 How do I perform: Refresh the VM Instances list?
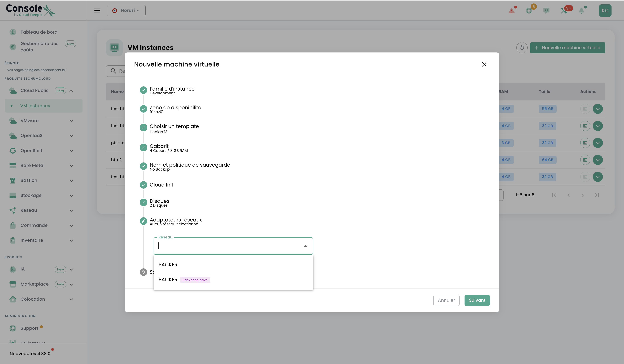tap(522, 48)
